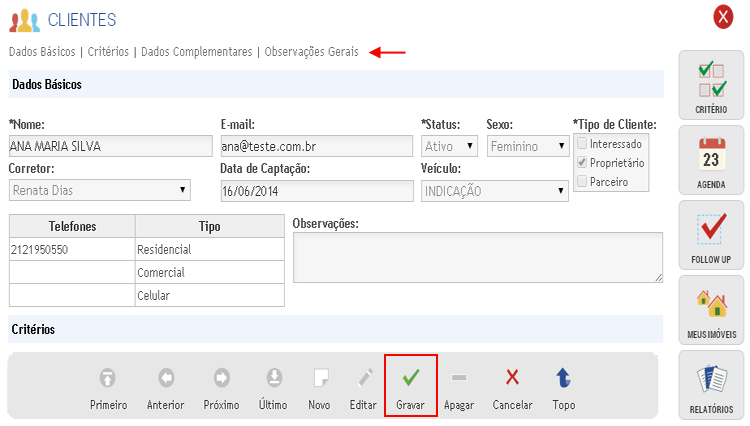Image resolution: width=750 pixels, height=426 pixels.
Task: Click the Cancelar red X icon
Action: pos(512,378)
